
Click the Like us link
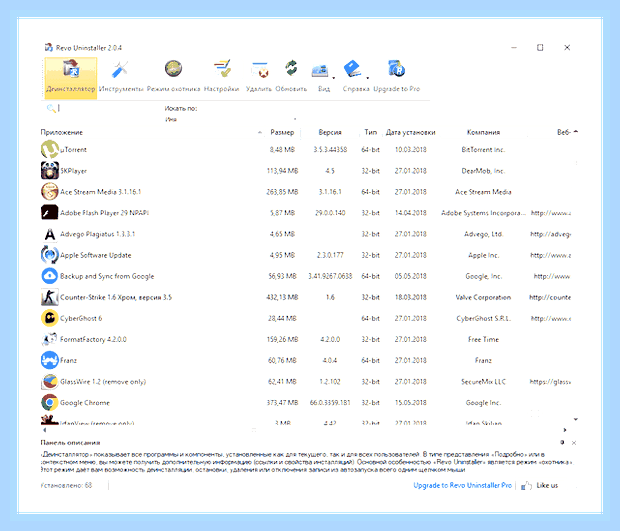pyautogui.click(x=547, y=485)
